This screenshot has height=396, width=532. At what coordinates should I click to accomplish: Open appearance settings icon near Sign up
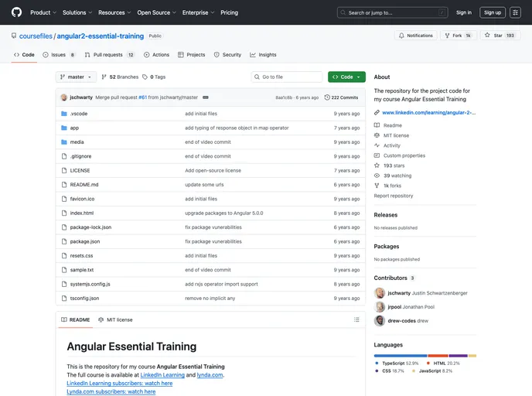click(x=515, y=12)
